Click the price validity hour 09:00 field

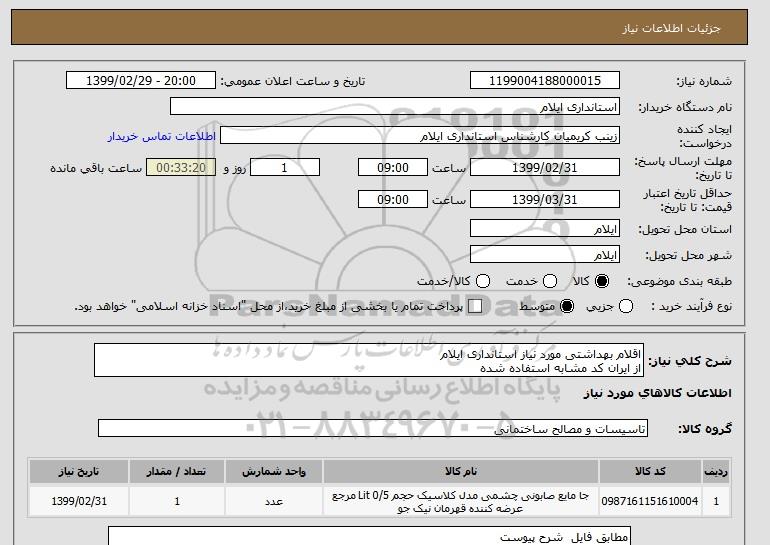[x=393, y=199]
